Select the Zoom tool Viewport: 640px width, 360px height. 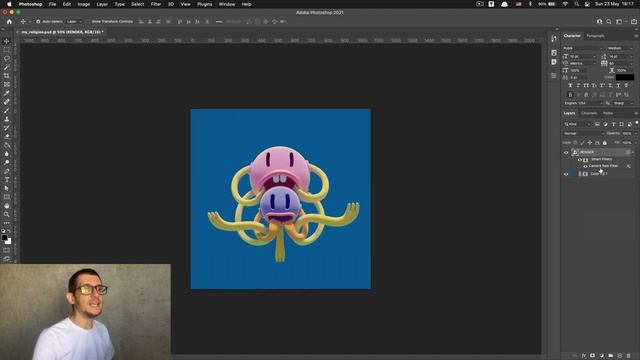7,214
